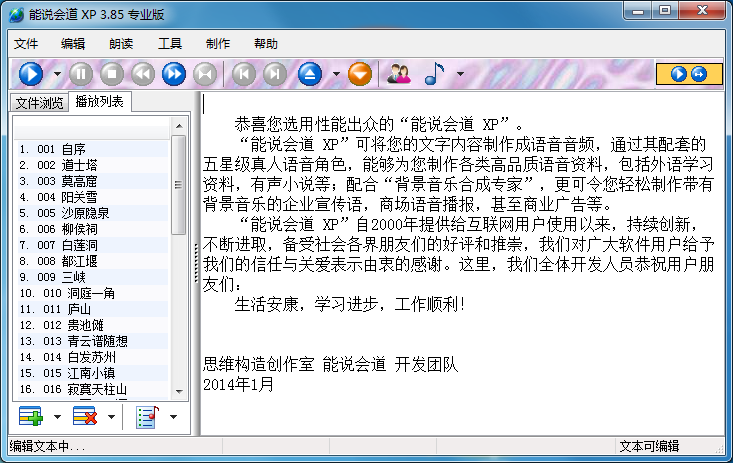Select playlist item 007 白莲洞
733x463 pixels.
(93, 245)
